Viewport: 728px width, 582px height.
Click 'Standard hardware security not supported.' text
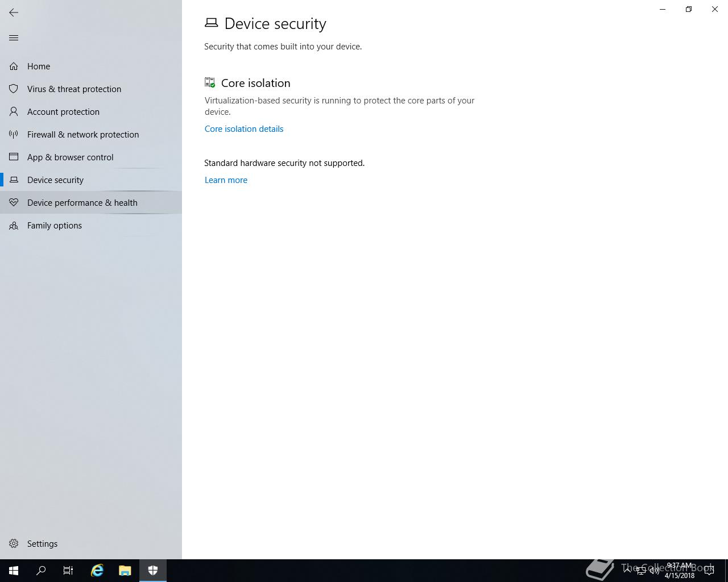click(x=284, y=163)
